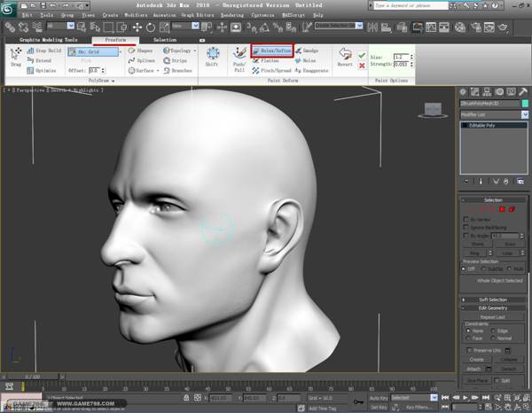Toggle the By Vertex checkbox

pyautogui.click(x=466, y=219)
